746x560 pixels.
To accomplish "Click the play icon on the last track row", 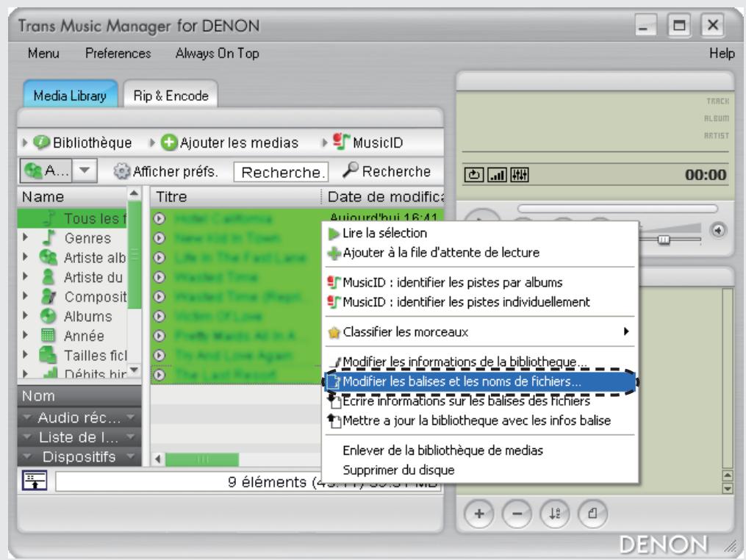I will [159, 375].
